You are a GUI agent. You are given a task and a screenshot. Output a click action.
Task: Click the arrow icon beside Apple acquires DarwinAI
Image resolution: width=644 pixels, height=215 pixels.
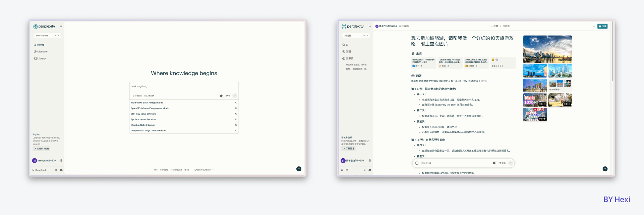coord(236,119)
